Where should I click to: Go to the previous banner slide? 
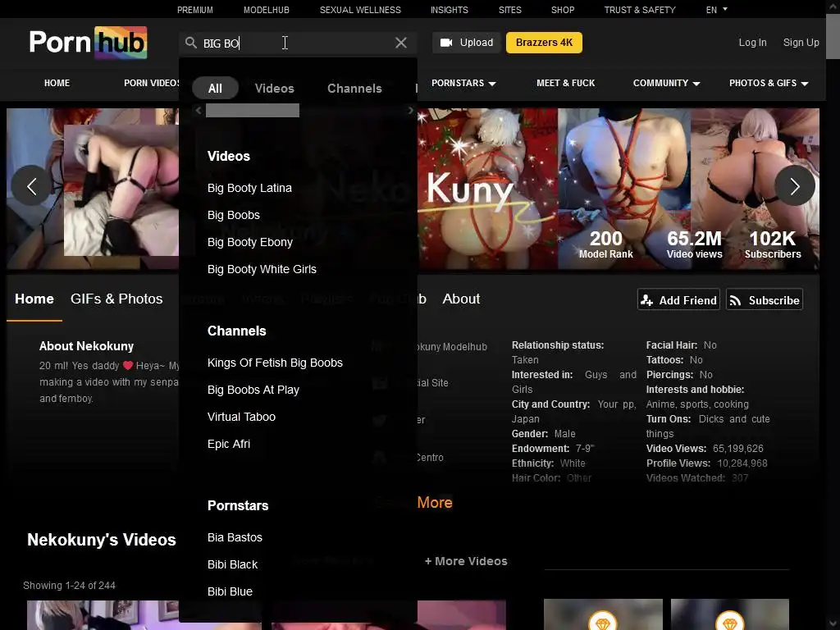pos(32,186)
